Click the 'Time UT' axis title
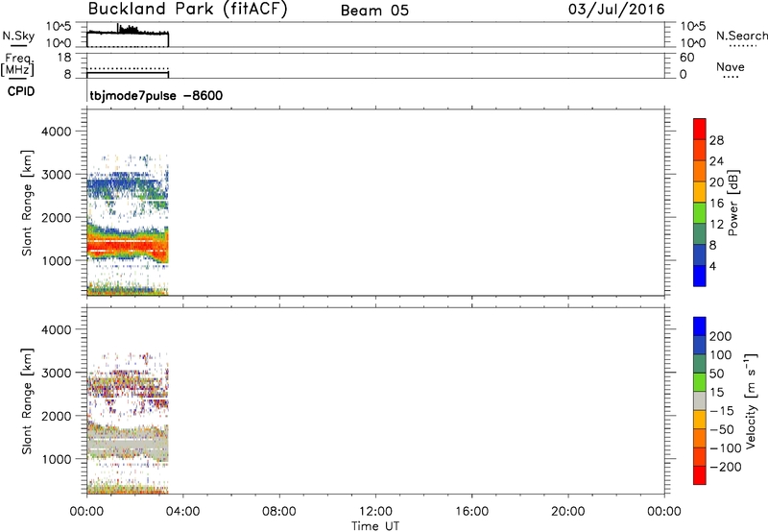 375,525
